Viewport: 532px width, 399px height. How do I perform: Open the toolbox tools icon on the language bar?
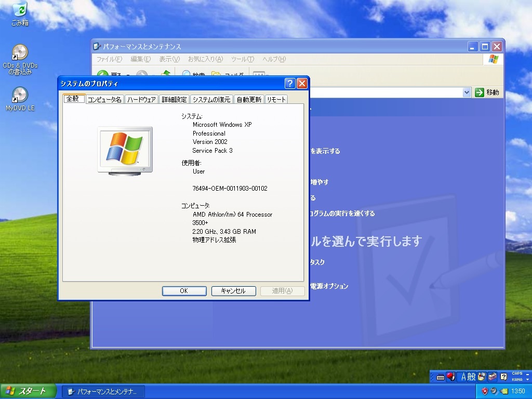click(x=493, y=377)
